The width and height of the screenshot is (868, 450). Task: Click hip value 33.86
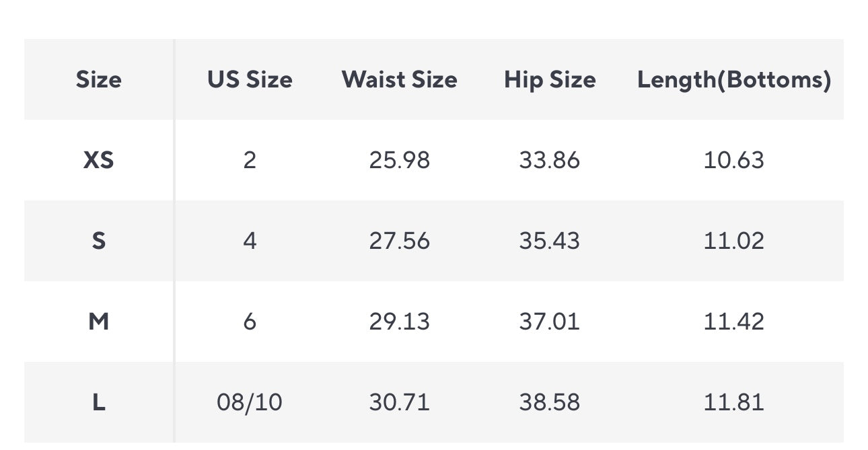[549, 160]
